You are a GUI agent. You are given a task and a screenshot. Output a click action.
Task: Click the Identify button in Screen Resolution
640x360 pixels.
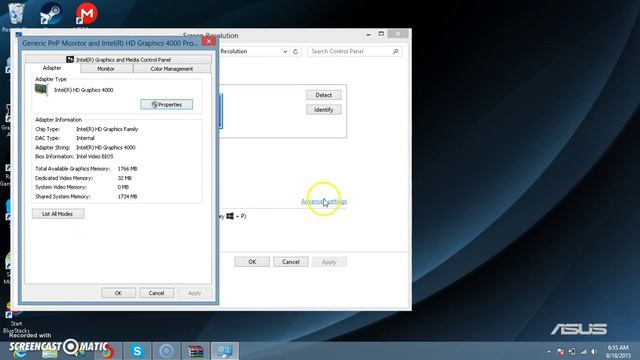point(324,110)
